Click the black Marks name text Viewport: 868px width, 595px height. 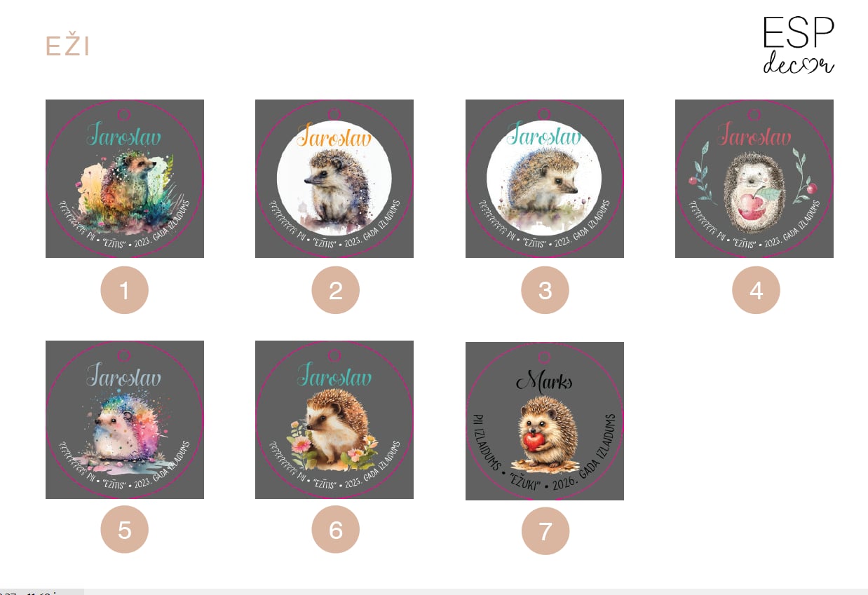coord(544,381)
